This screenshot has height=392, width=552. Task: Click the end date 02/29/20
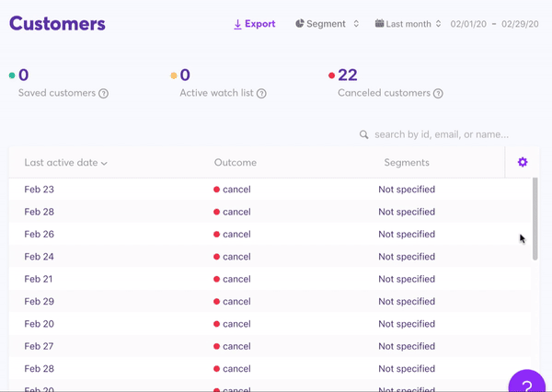tap(521, 24)
